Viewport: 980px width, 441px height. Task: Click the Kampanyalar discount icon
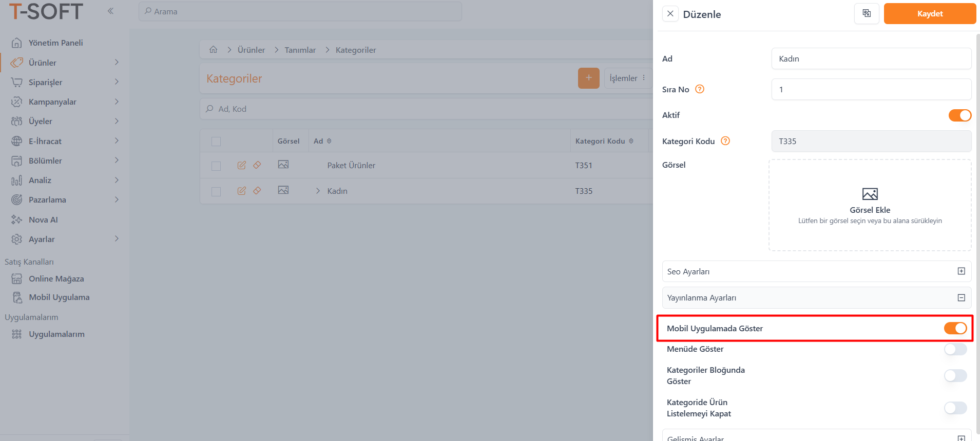click(17, 102)
